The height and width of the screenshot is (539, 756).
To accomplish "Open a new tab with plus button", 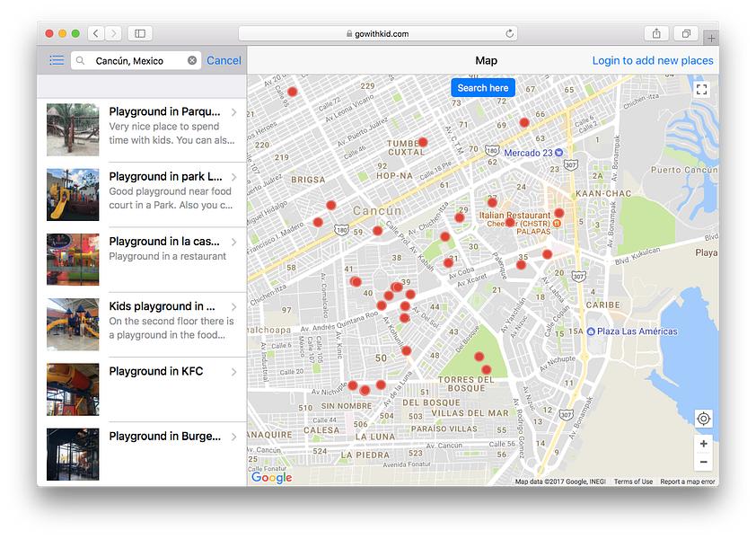I will click(x=711, y=38).
